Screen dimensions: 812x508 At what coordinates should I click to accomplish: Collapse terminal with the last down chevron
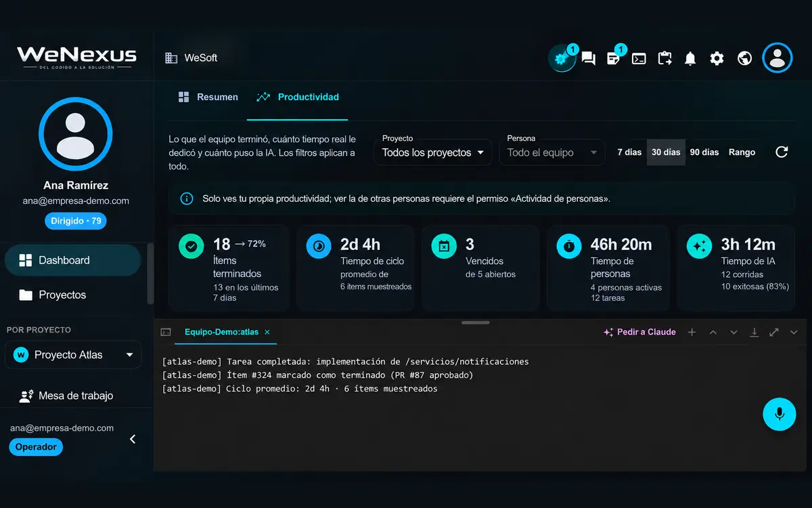(x=794, y=332)
